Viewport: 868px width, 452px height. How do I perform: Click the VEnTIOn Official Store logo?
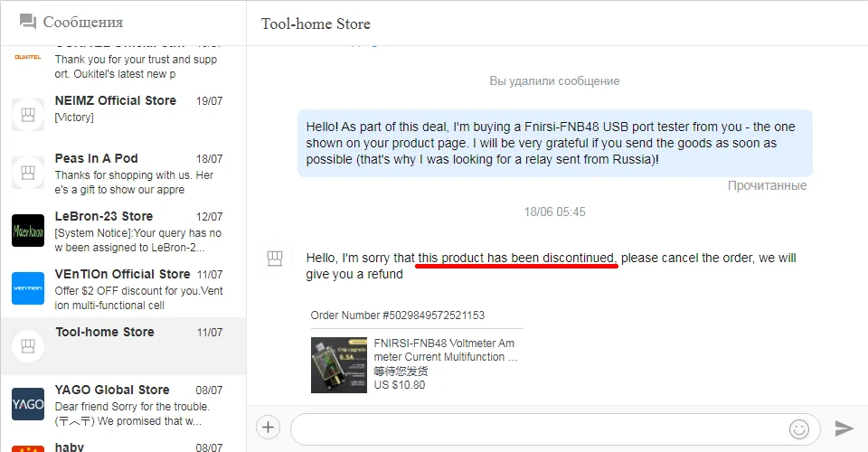(x=28, y=288)
